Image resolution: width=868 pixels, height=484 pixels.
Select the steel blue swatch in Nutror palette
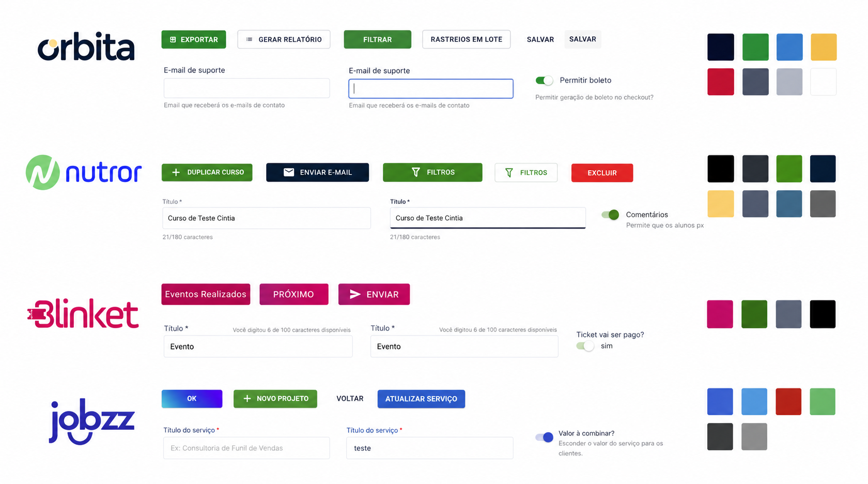point(789,204)
